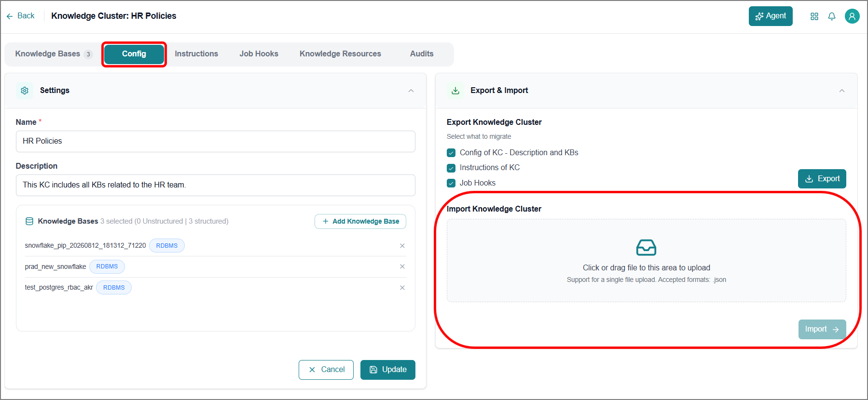Screen dimensions: 868x400
Task: Switch to the Knowledge Bases tab
Action: click(x=53, y=54)
